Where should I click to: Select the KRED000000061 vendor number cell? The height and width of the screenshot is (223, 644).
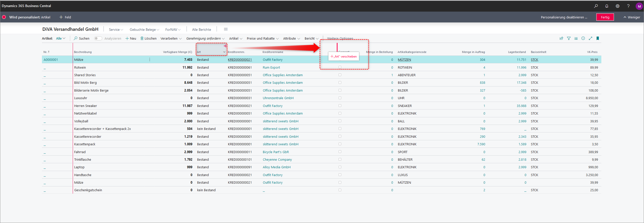tap(240, 67)
